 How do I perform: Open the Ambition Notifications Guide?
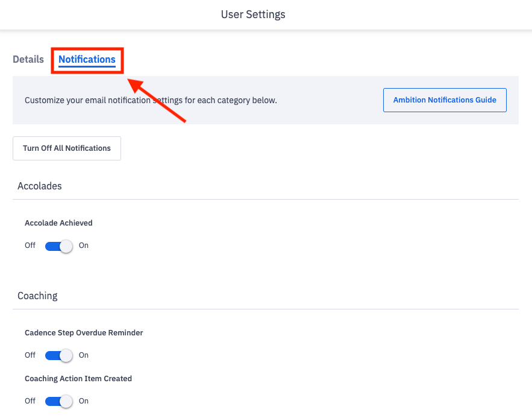pyautogui.click(x=445, y=100)
